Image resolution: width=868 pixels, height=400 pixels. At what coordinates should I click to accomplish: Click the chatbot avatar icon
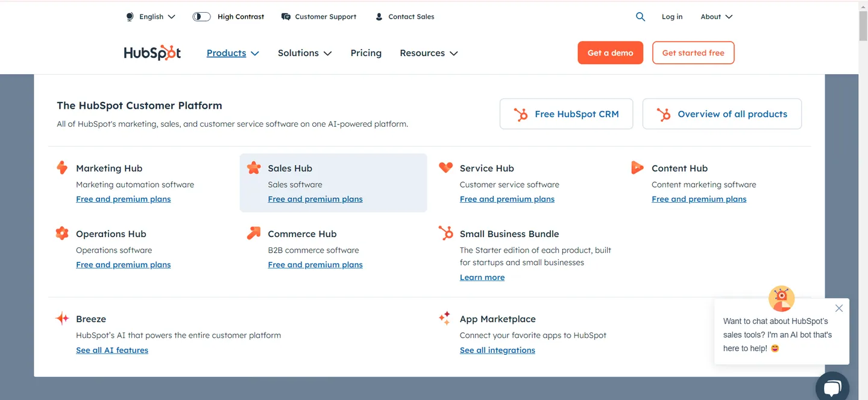point(781,299)
